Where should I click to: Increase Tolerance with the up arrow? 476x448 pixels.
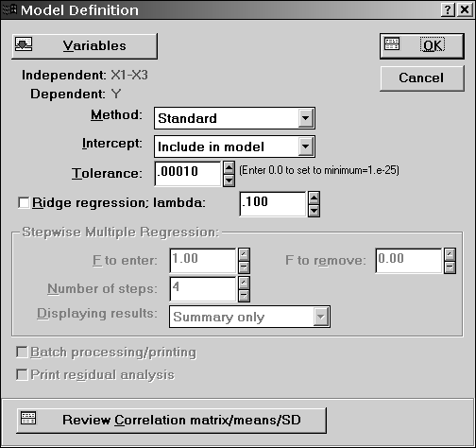point(229,167)
